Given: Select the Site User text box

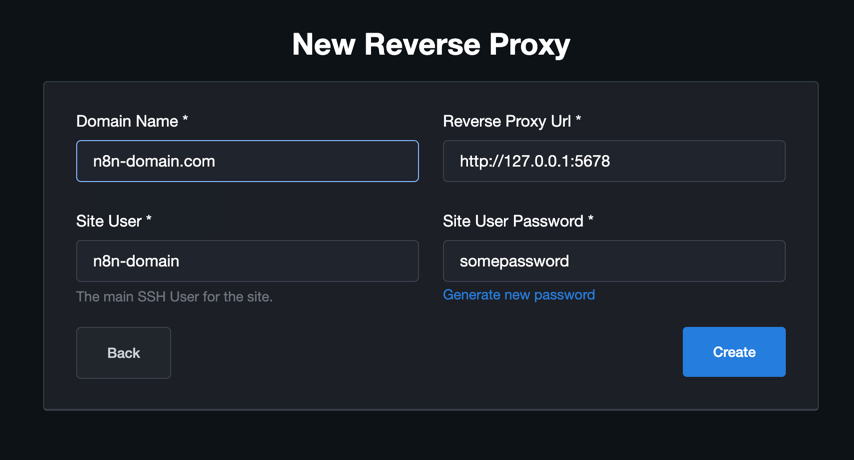Looking at the screenshot, I should (x=247, y=261).
